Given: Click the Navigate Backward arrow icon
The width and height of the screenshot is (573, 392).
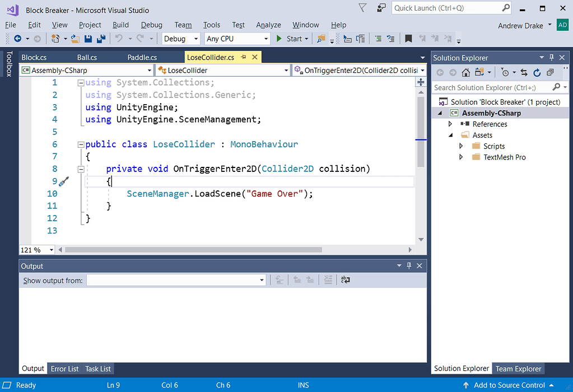Looking at the screenshot, I should (x=17, y=39).
